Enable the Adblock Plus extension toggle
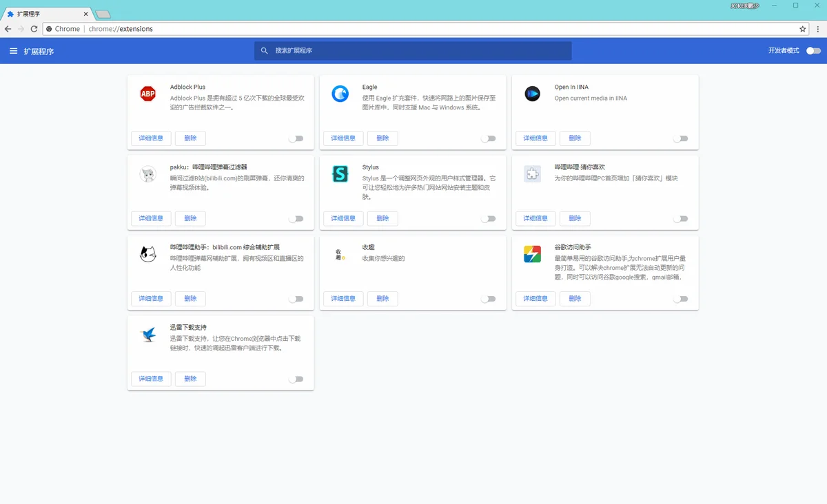Image resolution: width=827 pixels, height=504 pixels. pos(296,138)
